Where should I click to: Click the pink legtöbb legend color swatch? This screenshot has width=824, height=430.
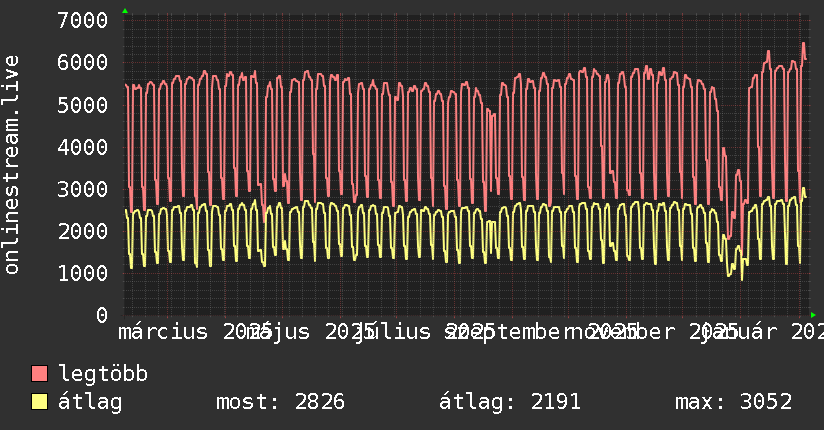[x=39, y=374]
